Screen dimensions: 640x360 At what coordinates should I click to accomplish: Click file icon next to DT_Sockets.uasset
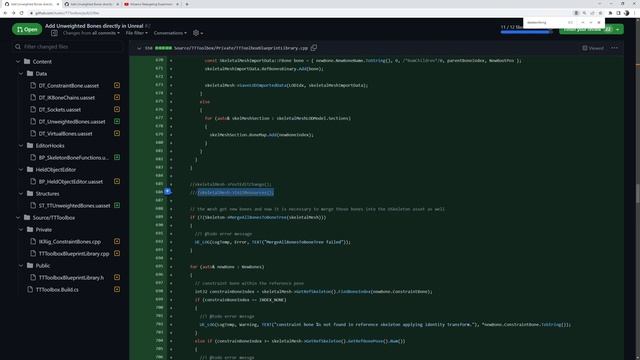tap(33, 109)
